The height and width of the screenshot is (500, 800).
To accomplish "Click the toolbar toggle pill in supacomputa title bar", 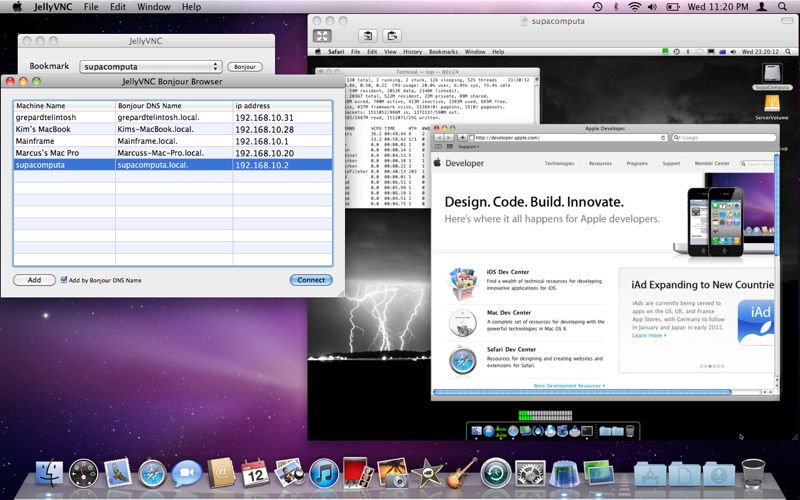I will point(787,21).
